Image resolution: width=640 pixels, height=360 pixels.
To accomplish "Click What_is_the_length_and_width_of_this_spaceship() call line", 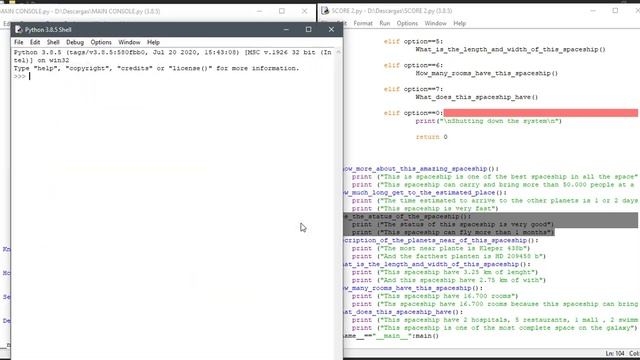I will coord(510,49).
